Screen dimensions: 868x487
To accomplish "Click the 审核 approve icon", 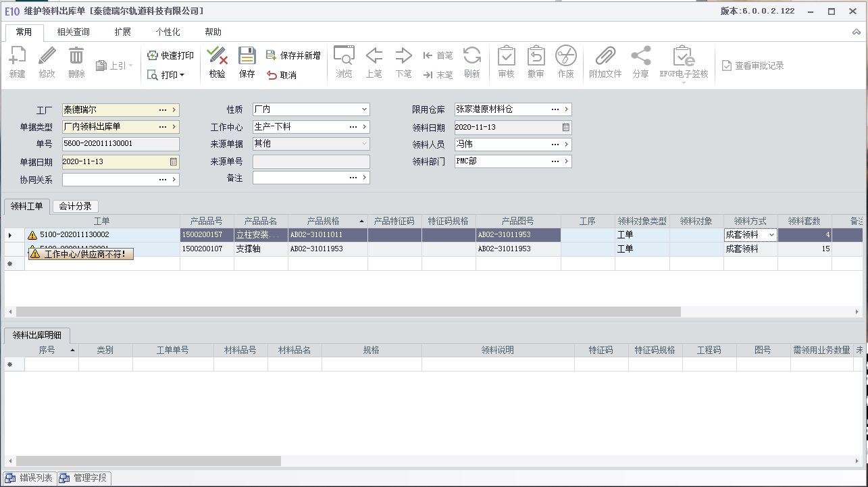I will (x=507, y=56).
